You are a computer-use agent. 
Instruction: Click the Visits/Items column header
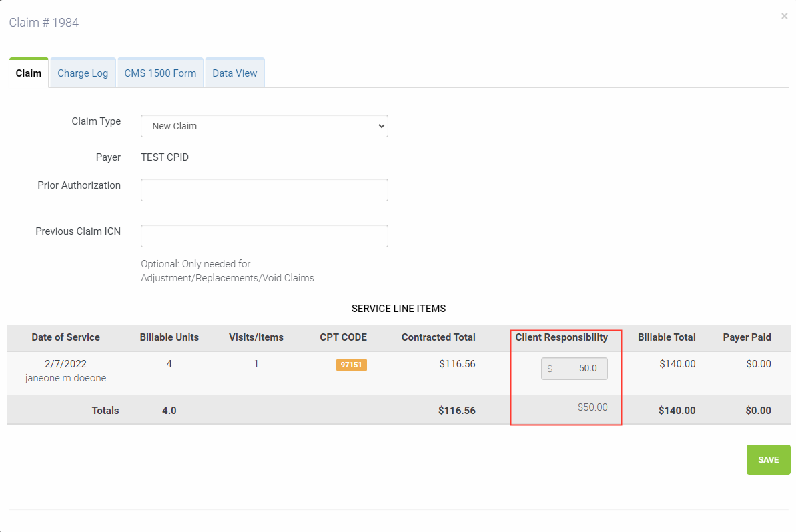256,337
